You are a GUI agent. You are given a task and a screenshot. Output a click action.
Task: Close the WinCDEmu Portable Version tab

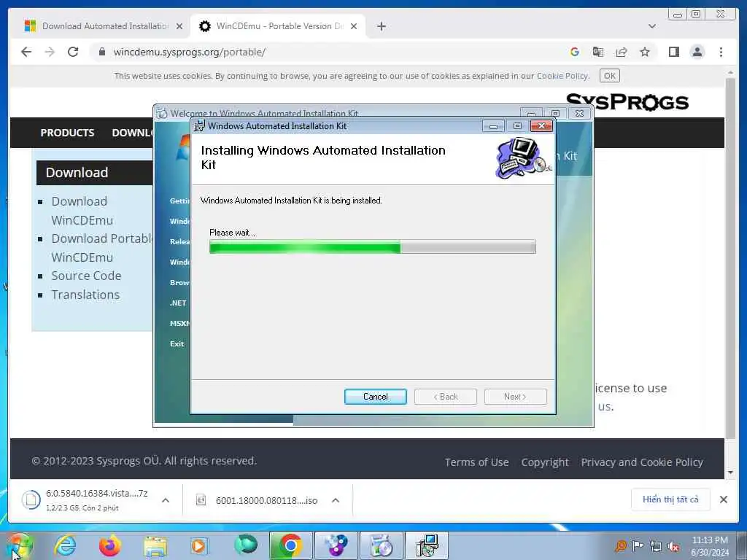354,26
